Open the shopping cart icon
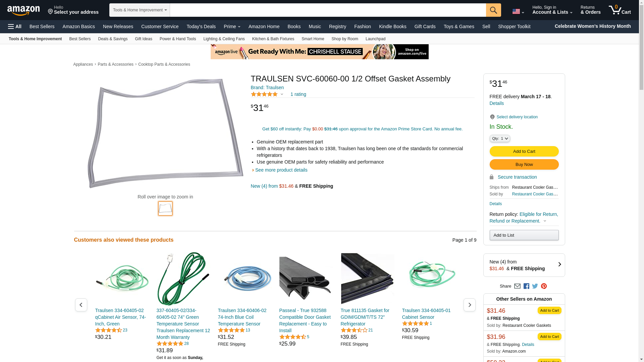This screenshot has height=362, width=644. (620, 10)
